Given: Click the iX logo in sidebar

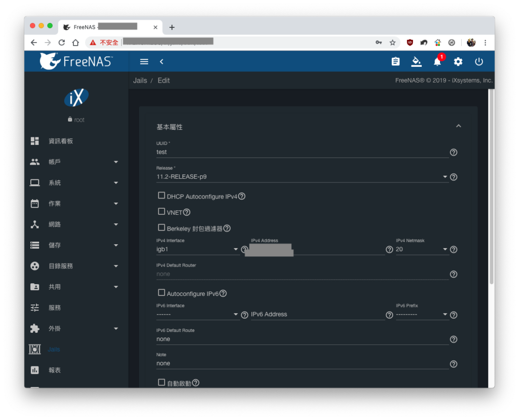Looking at the screenshot, I should tap(77, 98).
